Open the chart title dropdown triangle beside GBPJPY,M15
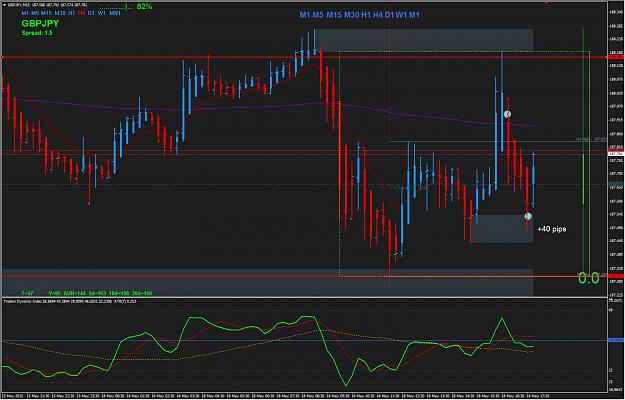The width and height of the screenshot is (625, 400). tap(4, 5)
